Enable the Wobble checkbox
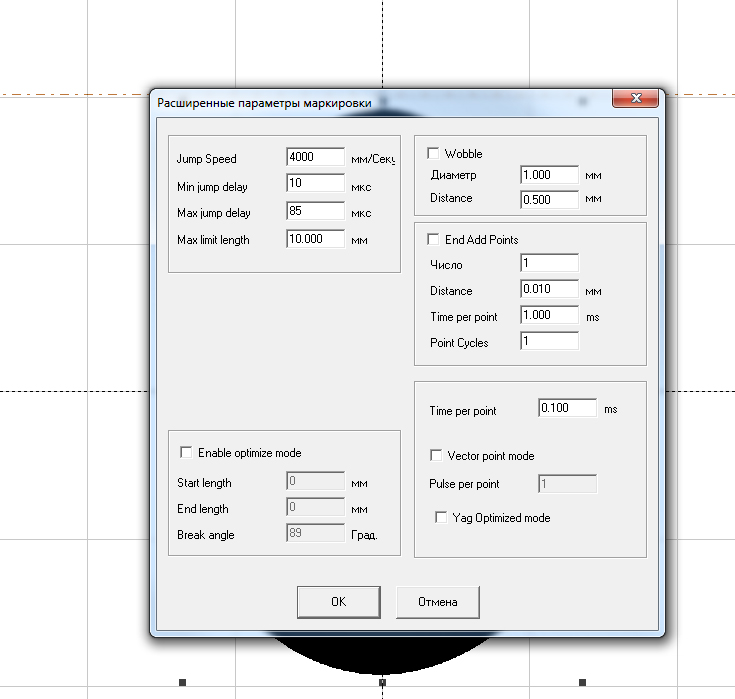Viewport: 735px width, 699px height. point(434,154)
